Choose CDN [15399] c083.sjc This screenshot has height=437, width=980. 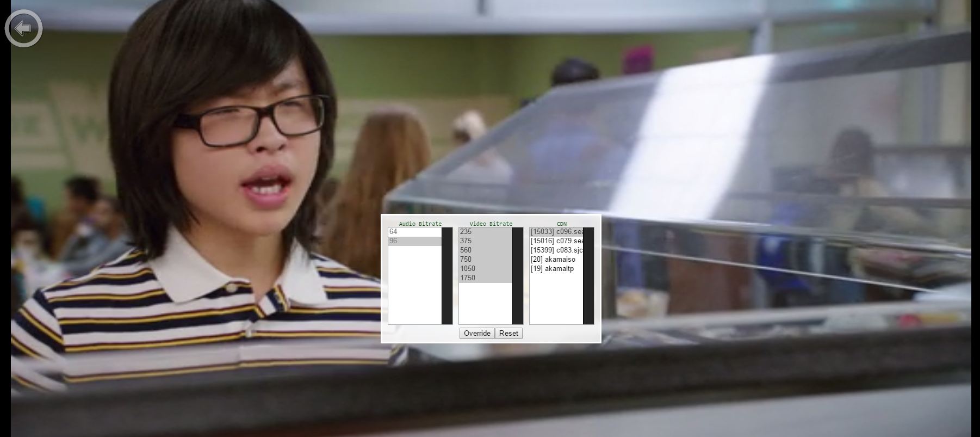tap(556, 250)
